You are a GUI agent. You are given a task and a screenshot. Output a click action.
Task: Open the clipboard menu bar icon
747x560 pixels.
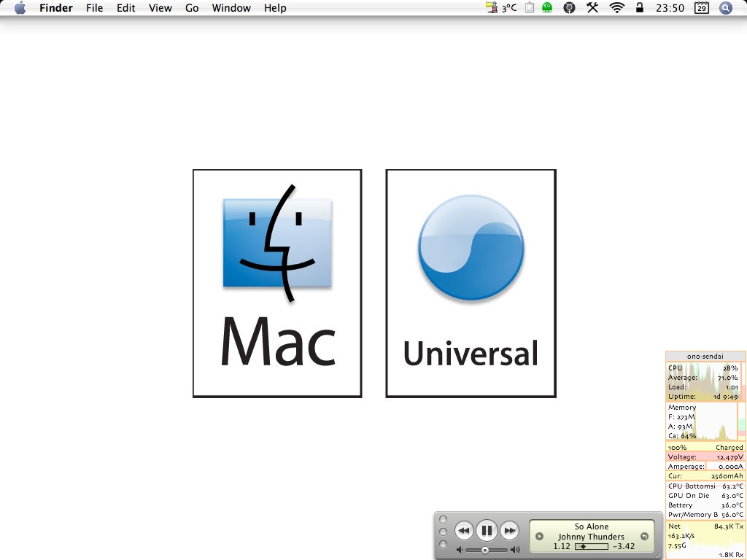coord(530,7)
